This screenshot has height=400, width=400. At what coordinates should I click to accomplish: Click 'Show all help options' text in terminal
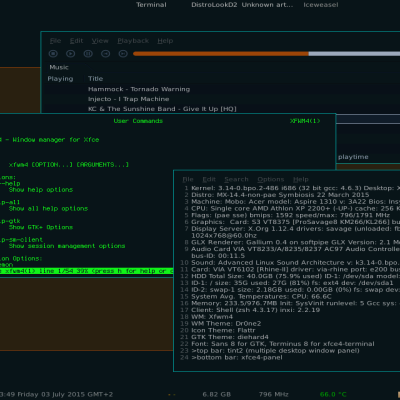48,209
